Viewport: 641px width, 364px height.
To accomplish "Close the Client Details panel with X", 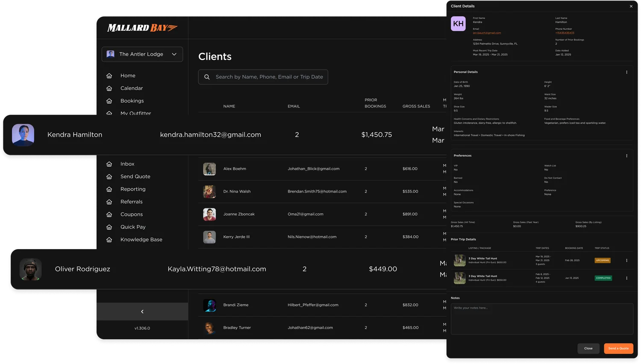I will [x=631, y=6].
